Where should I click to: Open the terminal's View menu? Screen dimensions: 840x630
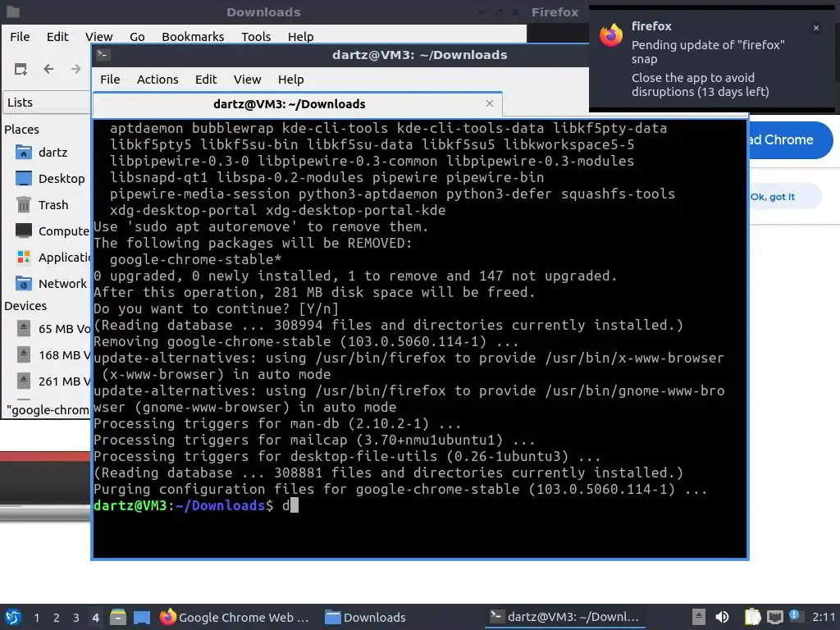[247, 80]
